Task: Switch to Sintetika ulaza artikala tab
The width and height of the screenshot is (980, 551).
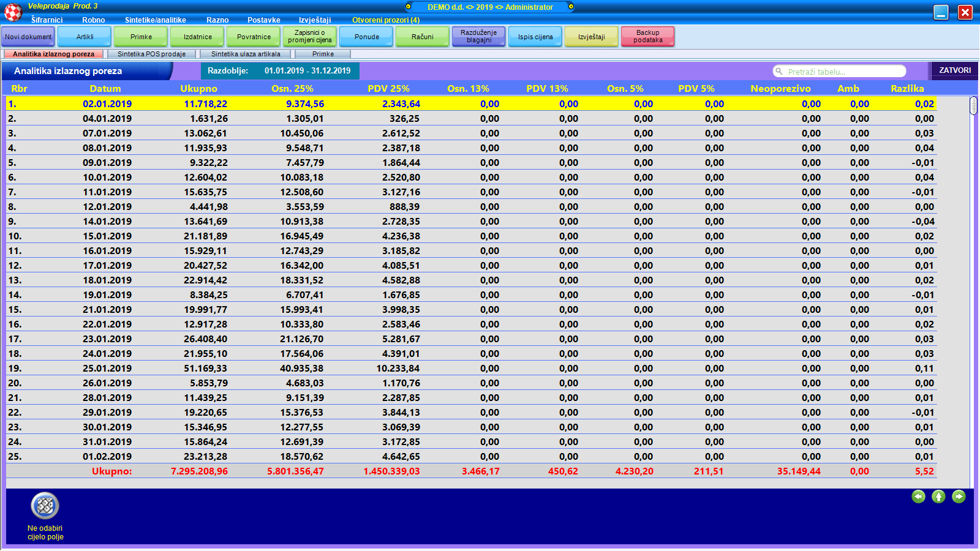Action: click(246, 54)
